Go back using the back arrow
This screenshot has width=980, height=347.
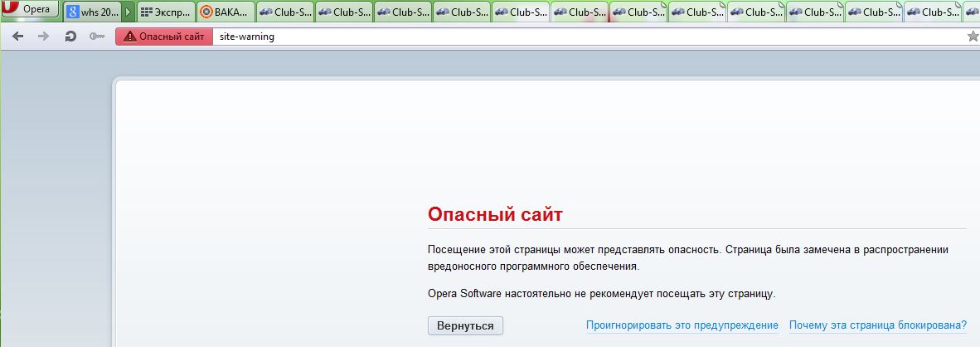point(18,37)
